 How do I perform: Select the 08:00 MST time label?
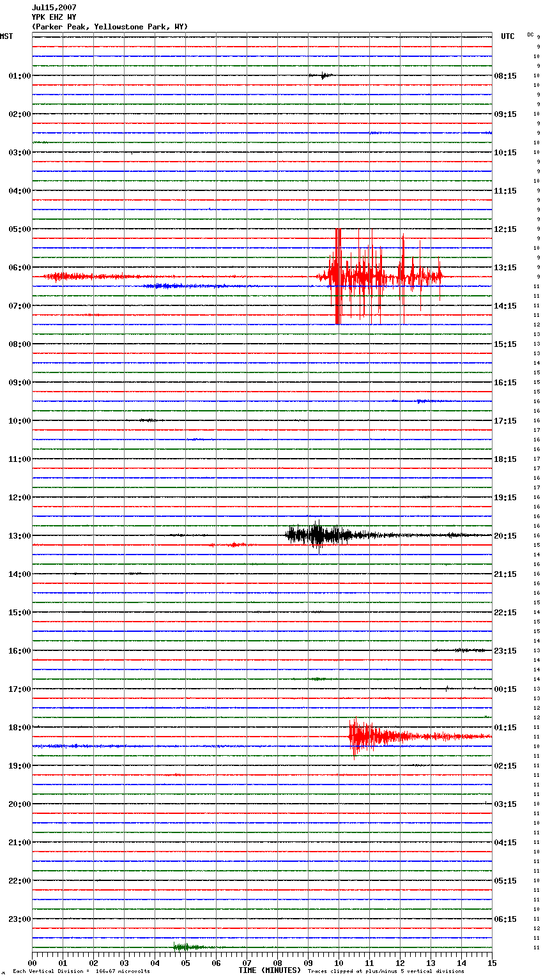[20, 344]
